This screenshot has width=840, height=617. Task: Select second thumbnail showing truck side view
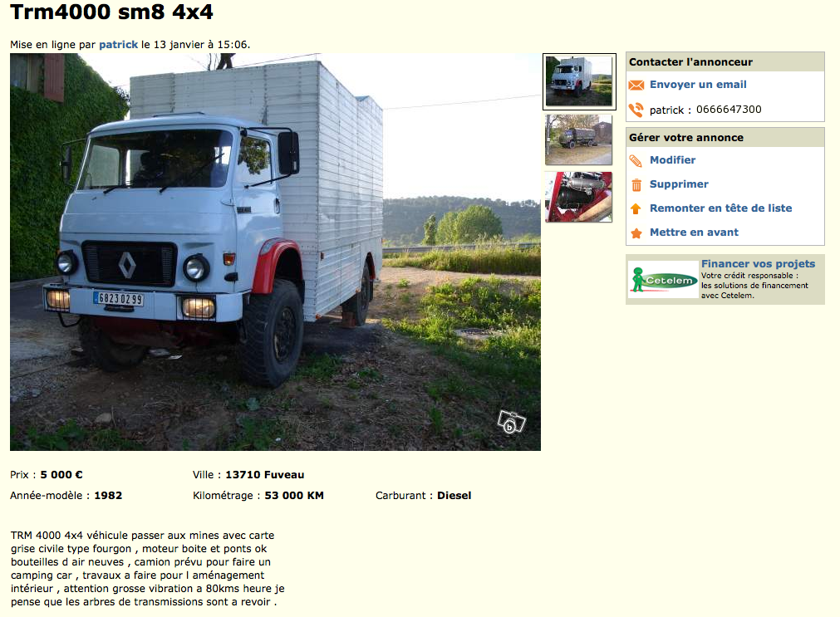(578, 140)
